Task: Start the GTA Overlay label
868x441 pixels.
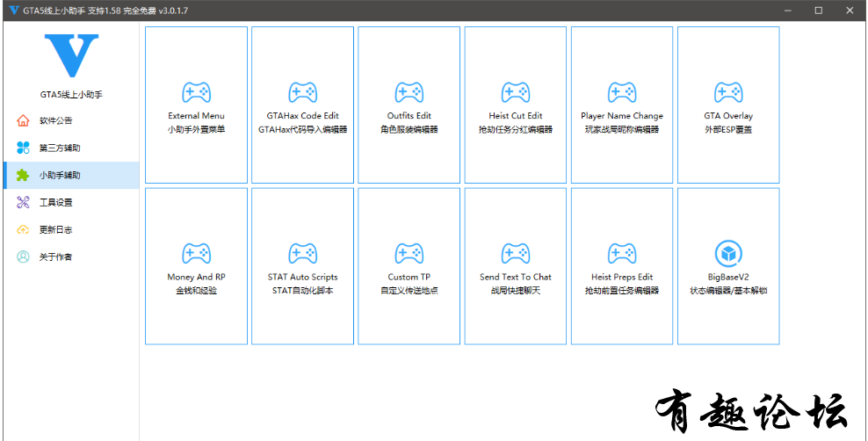Action: tap(728, 116)
